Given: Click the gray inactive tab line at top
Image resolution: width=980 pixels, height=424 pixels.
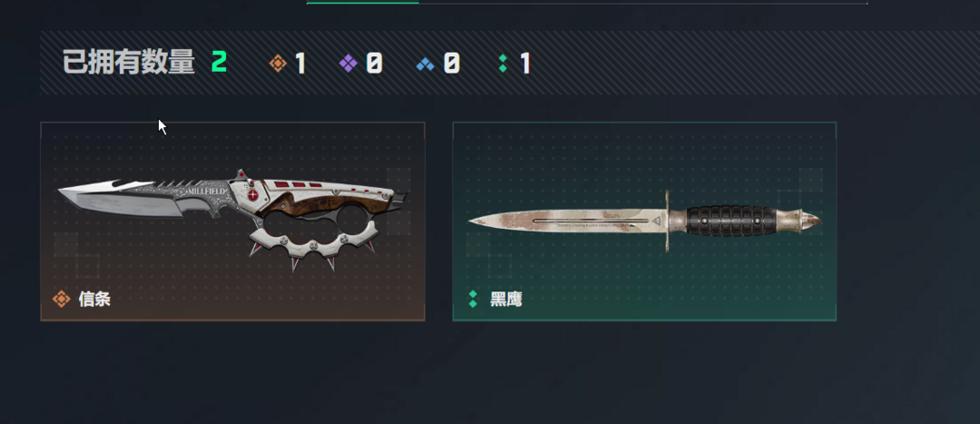Looking at the screenshot, I should click(x=643, y=3).
